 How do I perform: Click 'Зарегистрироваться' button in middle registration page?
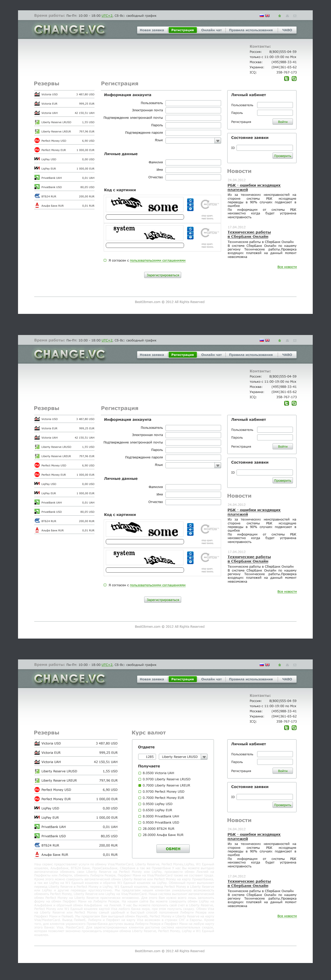[163, 600]
